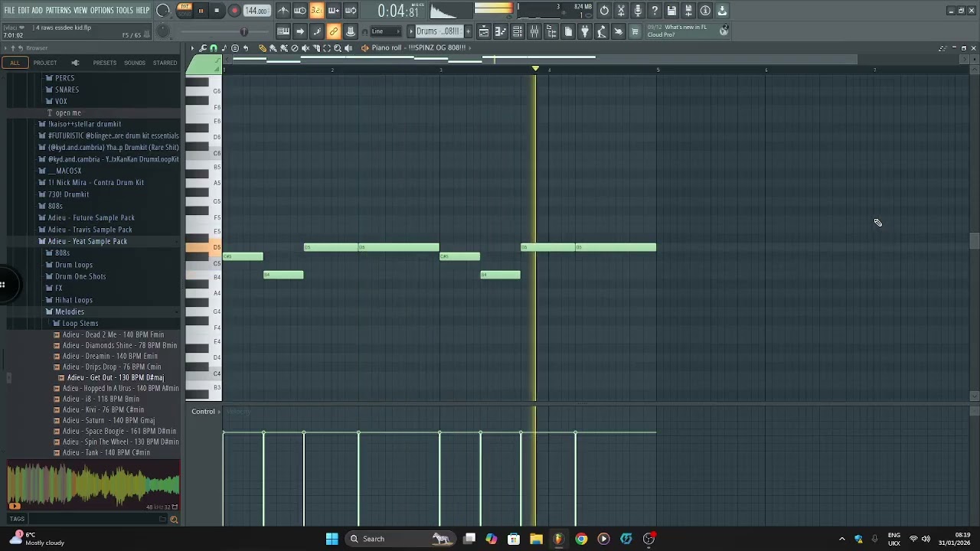Open the plugin picker (plug) icon

(x=585, y=31)
